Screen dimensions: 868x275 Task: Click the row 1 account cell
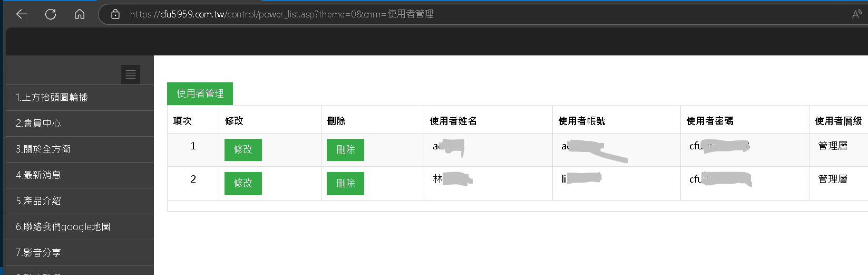click(x=617, y=150)
